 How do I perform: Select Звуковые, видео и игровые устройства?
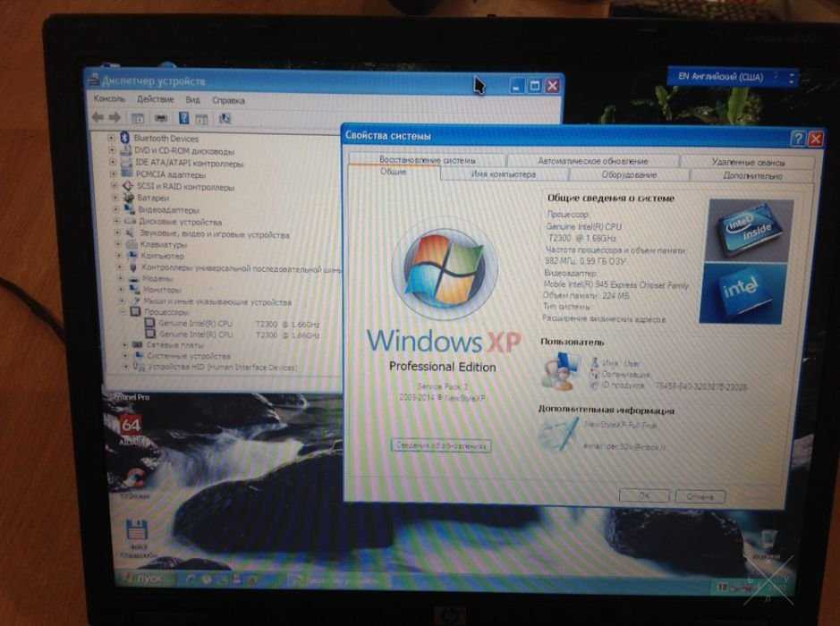[215, 234]
